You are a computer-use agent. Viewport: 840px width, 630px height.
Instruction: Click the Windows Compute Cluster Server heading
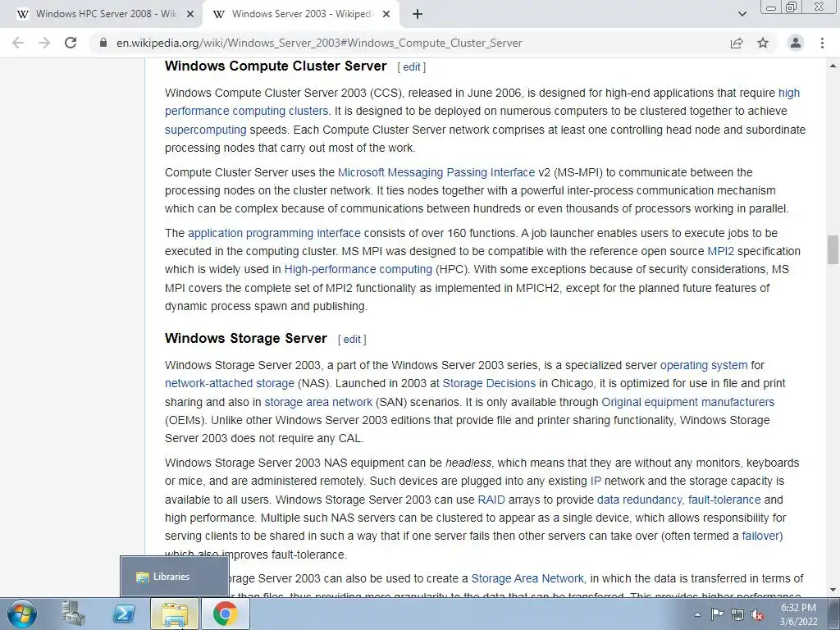click(x=276, y=66)
